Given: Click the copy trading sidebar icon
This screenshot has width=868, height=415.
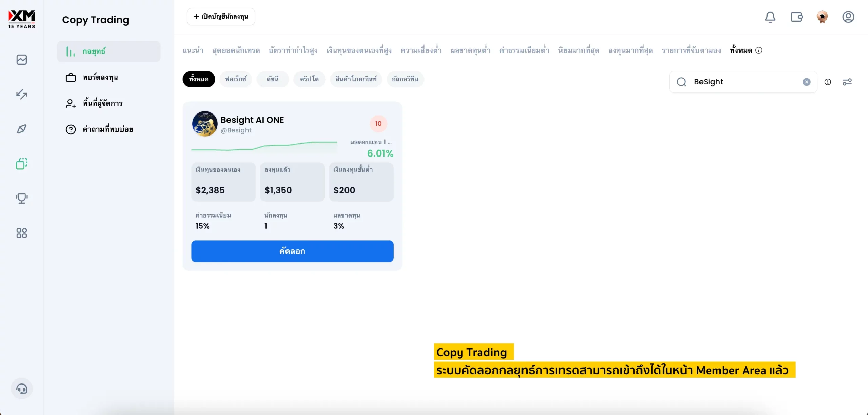Looking at the screenshot, I should click(22, 164).
